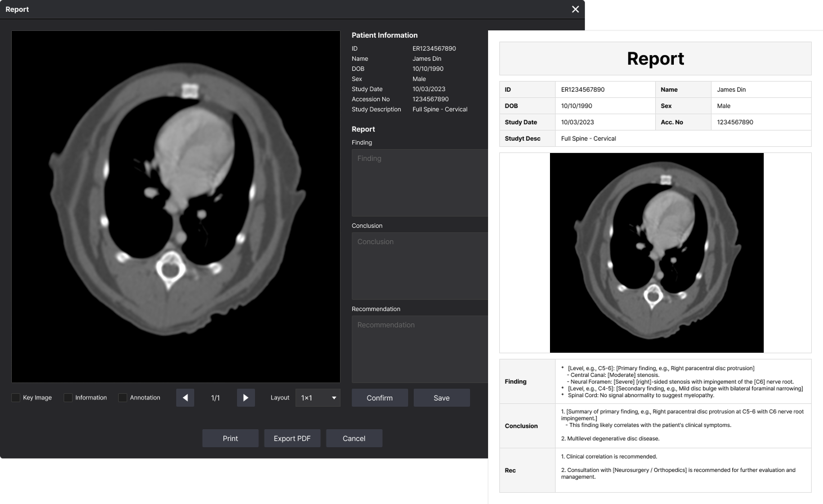Click the Finding section in report preview
The width and height of the screenshot is (823, 504).
click(682, 381)
